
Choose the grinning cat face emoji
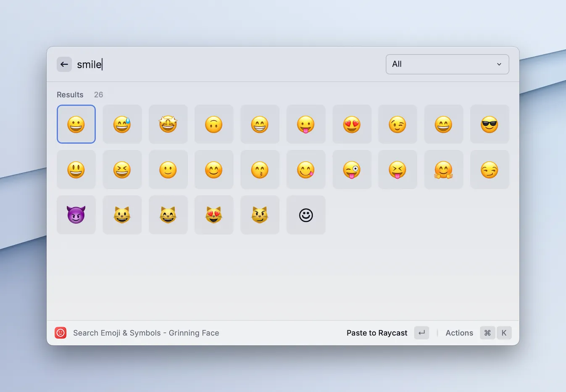[x=122, y=215]
